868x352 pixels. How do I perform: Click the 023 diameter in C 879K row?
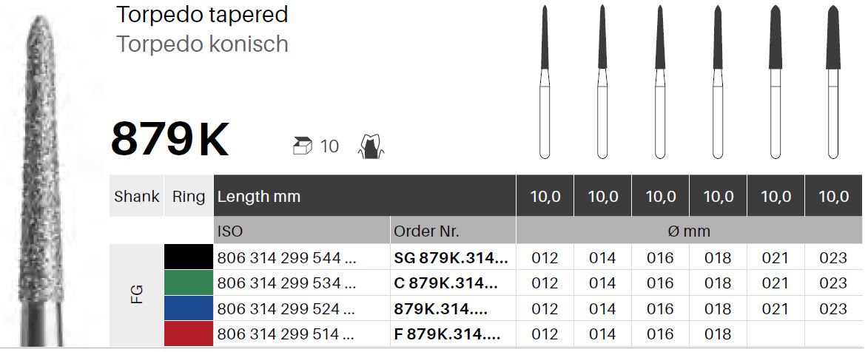click(833, 283)
